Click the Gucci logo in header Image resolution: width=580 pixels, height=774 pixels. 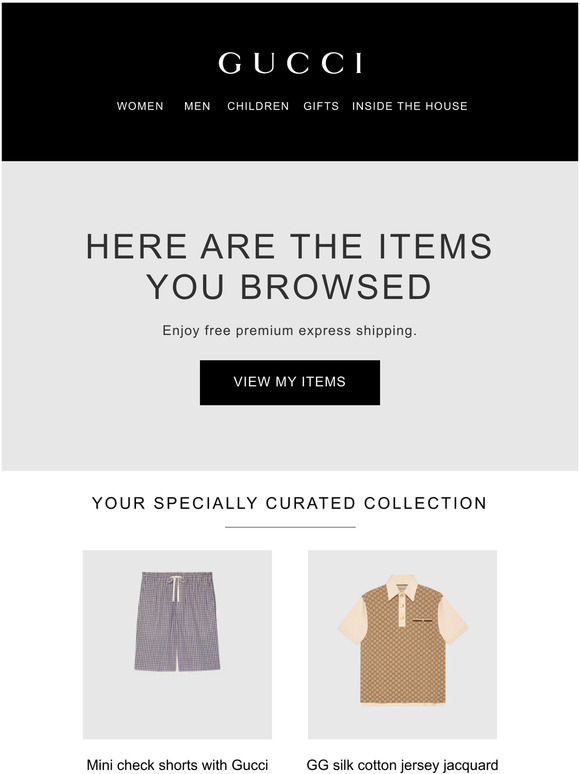pyautogui.click(x=290, y=63)
